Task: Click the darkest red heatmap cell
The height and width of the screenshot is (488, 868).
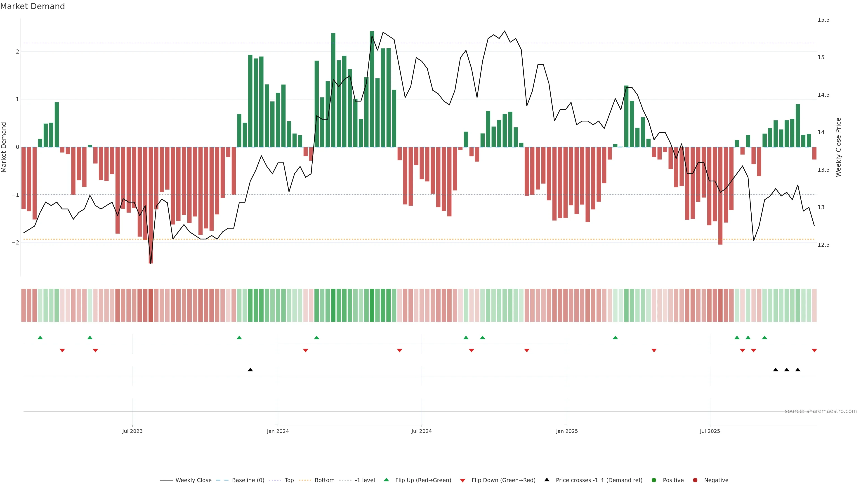Action: 151,305
